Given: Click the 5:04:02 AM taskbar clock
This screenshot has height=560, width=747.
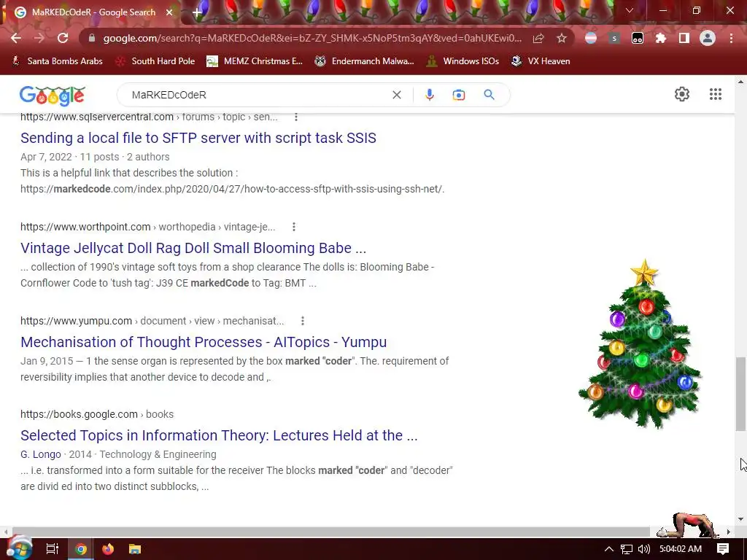Looking at the screenshot, I should point(681,549).
